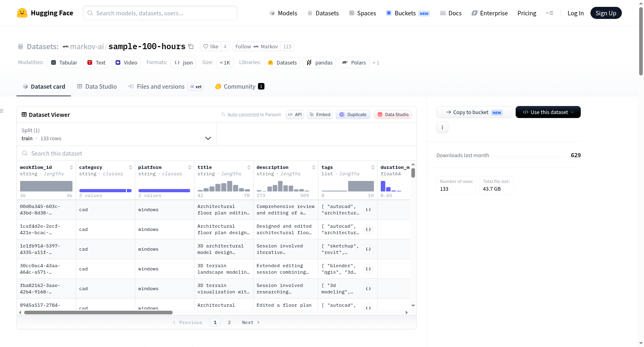Viewport: 644px width, 347px height.
Task: Open the Files and versions tab
Action: click(166, 86)
